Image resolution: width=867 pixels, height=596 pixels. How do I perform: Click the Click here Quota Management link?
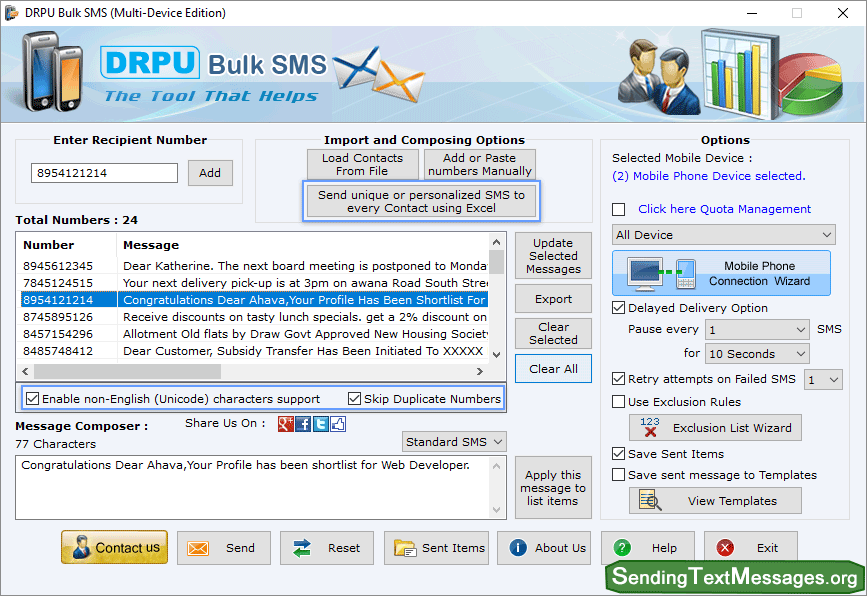[724, 209]
